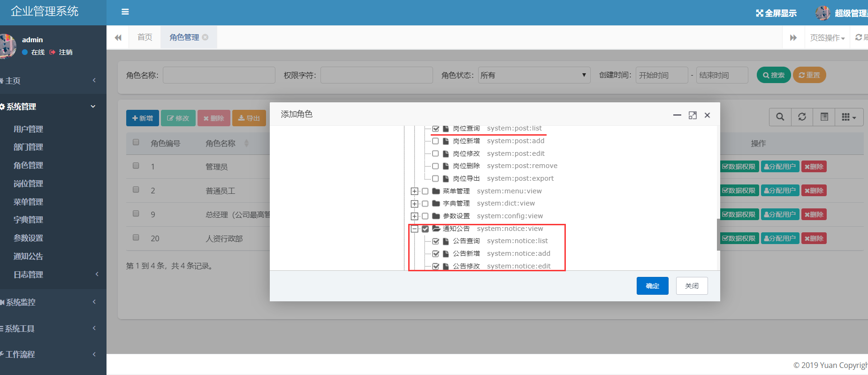Click the fullscreen display icon

pos(760,13)
